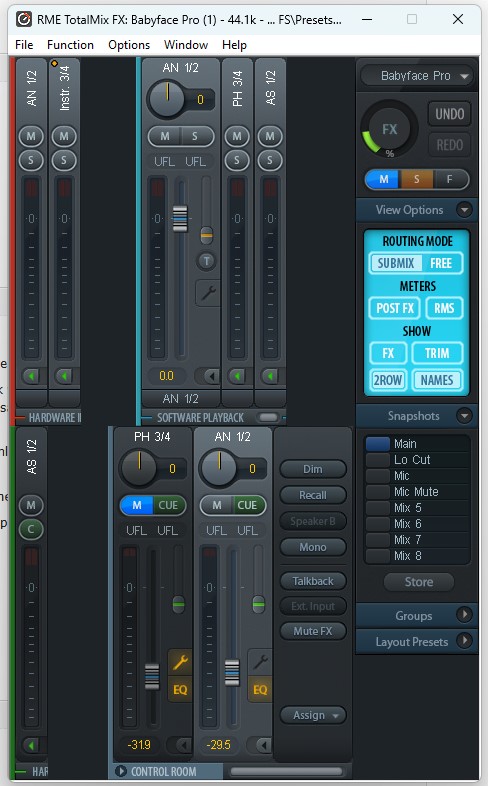The width and height of the screenshot is (488, 786).
Task: Collapse the Snapshots section
Action: (x=464, y=416)
